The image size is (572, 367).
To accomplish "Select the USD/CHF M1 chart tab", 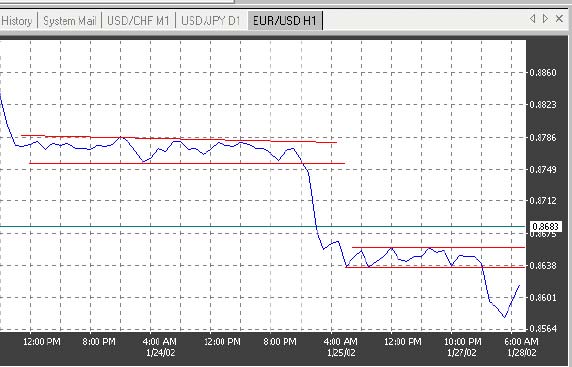I will 138,21.
